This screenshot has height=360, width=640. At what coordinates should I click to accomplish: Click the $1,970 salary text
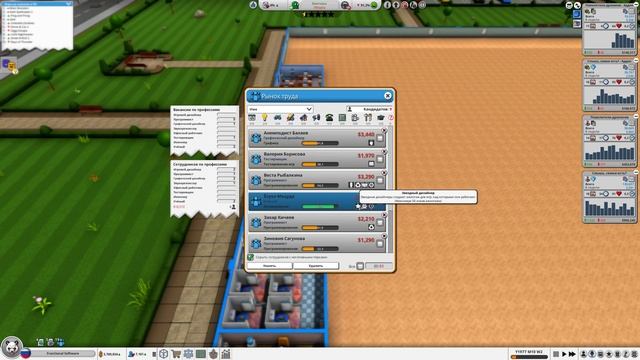coord(366,156)
